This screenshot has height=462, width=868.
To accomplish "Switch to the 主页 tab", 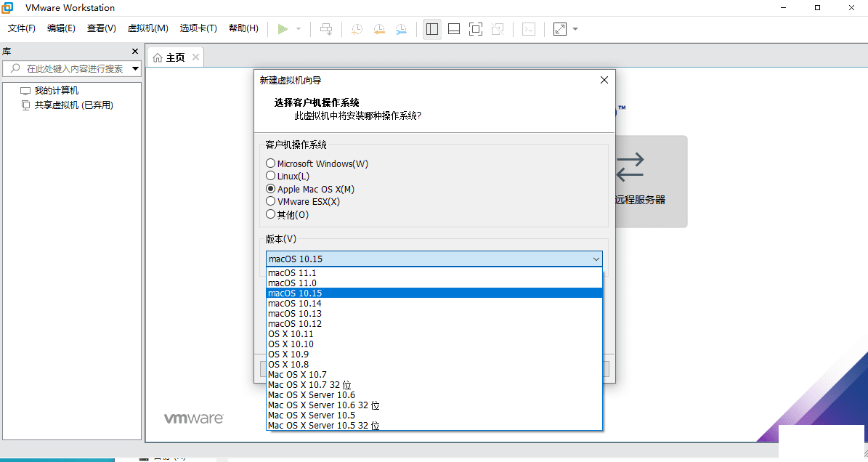I will 176,57.
